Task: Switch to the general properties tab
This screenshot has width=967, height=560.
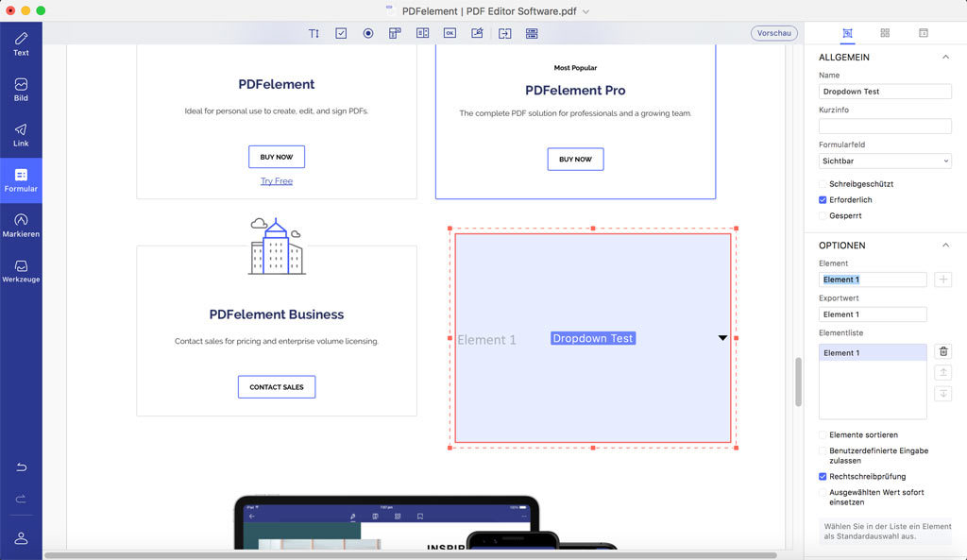Action: tap(847, 33)
